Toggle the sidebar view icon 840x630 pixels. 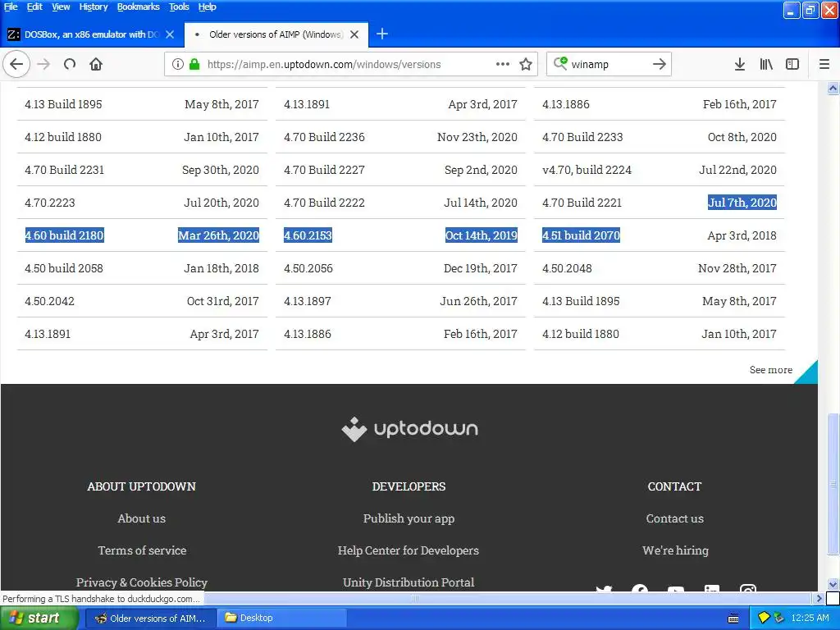click(x=792, y=64)
